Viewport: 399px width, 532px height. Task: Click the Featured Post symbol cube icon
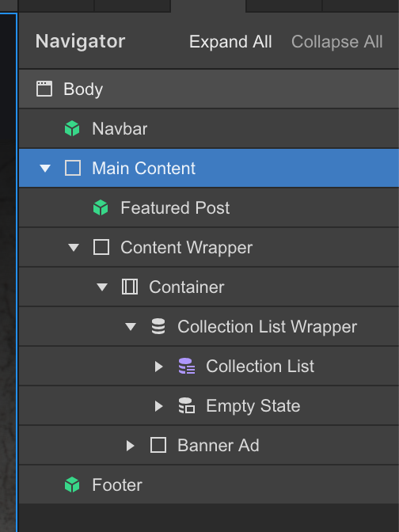(101, 207)
